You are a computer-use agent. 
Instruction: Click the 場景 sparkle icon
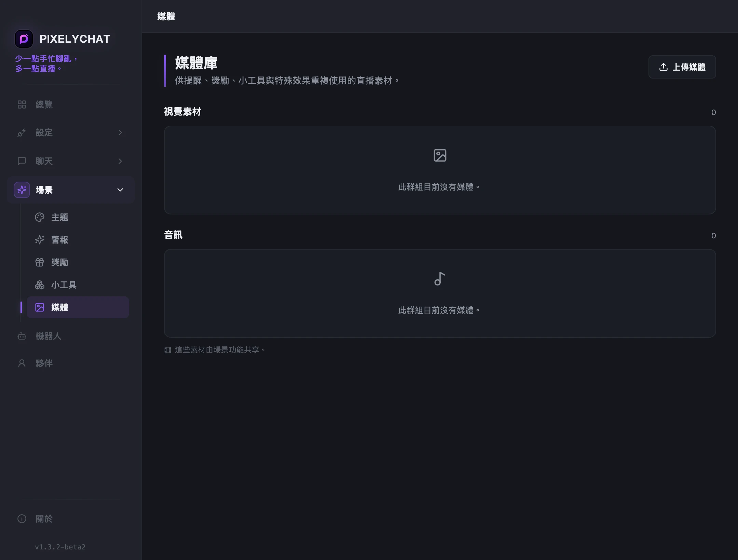[x=22, y=190]
